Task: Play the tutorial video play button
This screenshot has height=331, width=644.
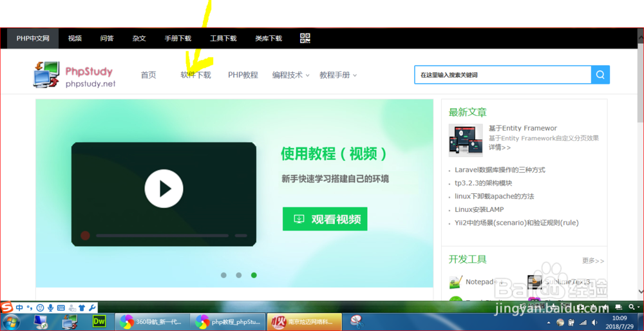Action: (x=164, y=189)
